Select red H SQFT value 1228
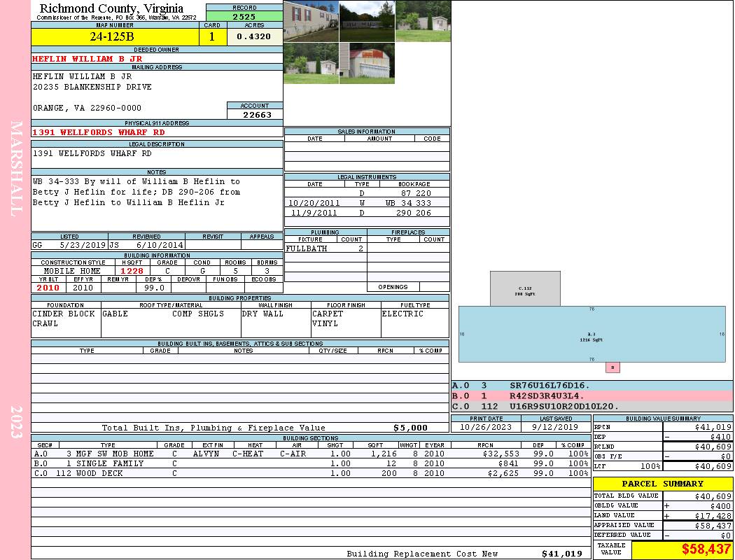This screenshot has height=560, width=735. point(132,271)
